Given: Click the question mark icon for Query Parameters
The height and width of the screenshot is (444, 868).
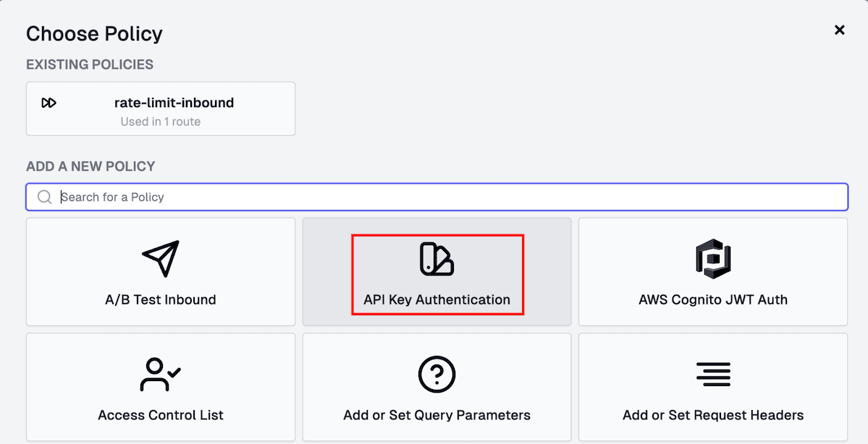Looking at the screenshot, I should pos(437,374).
